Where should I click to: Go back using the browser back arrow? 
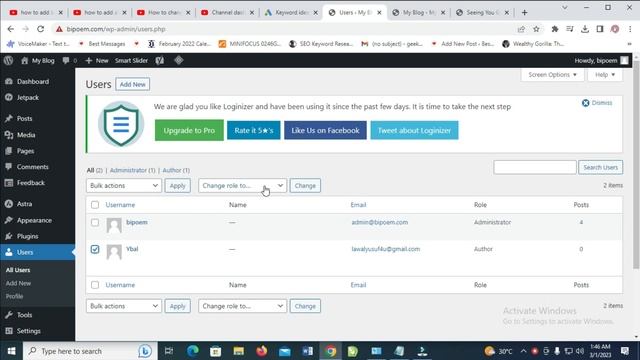point(11,29)
